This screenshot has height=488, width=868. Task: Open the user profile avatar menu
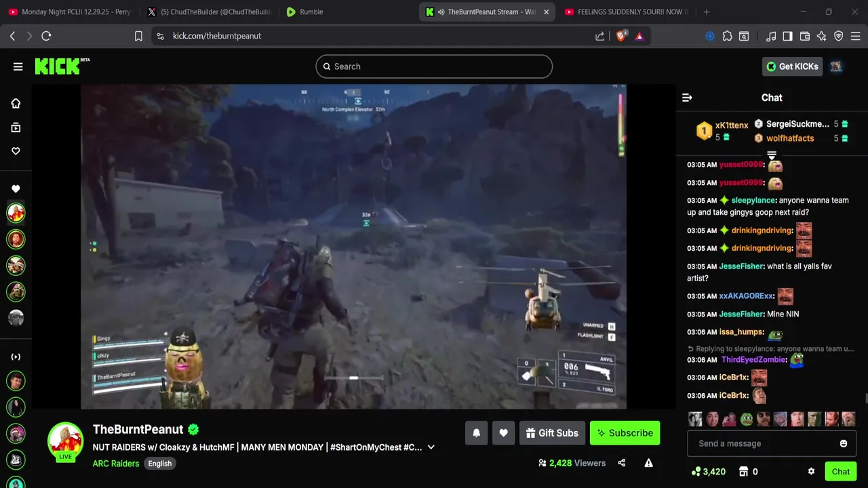(x=836, y=66)
